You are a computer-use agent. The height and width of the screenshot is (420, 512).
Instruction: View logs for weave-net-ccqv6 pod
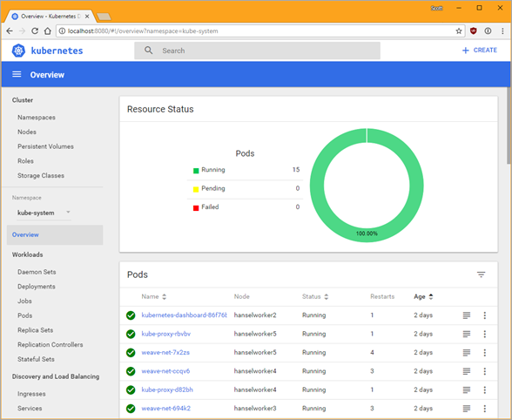click(467, 371)
